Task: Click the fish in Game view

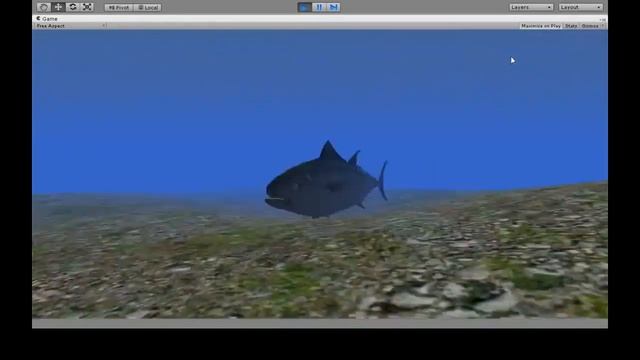Action: [x=326, y=181]
